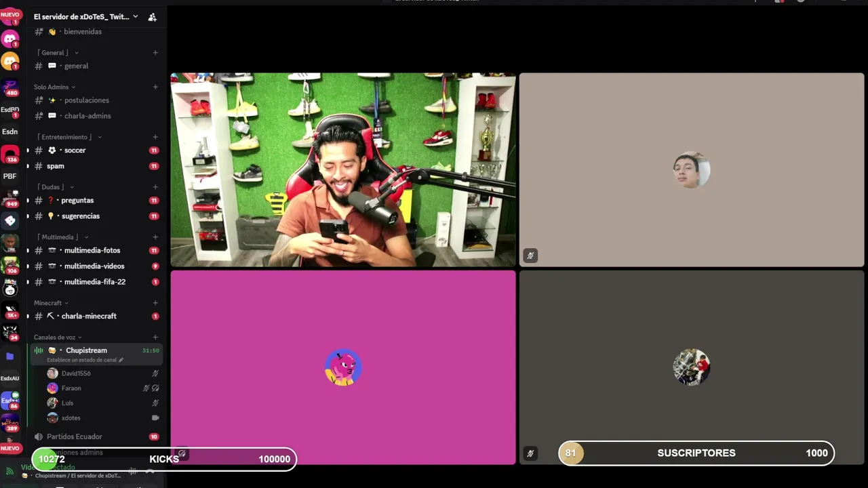The width and height of the screenshot is (868, 488).
Task: Open the EsdxAU server icon
Action: pos(10,378)
